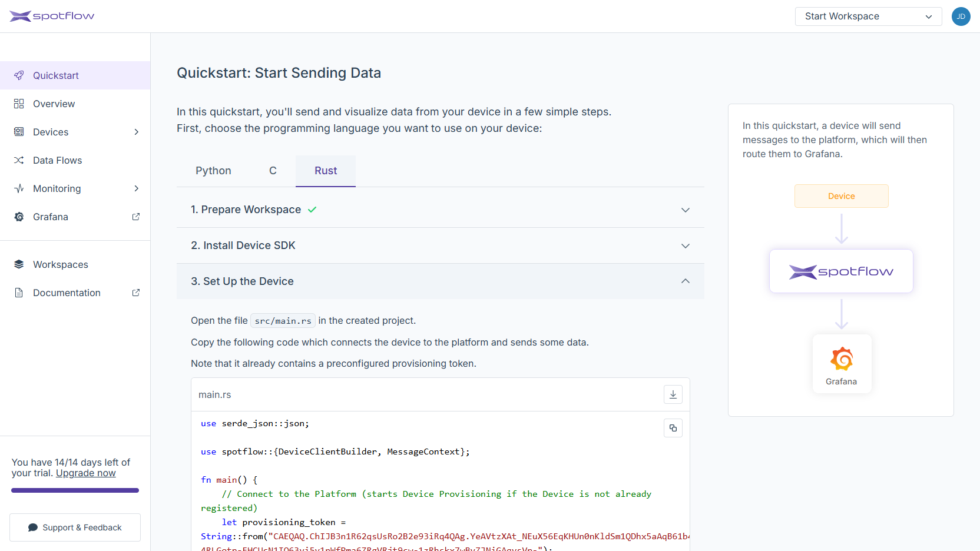
Task: Open Grafana from the sidebar
Action: click(75, 217)
